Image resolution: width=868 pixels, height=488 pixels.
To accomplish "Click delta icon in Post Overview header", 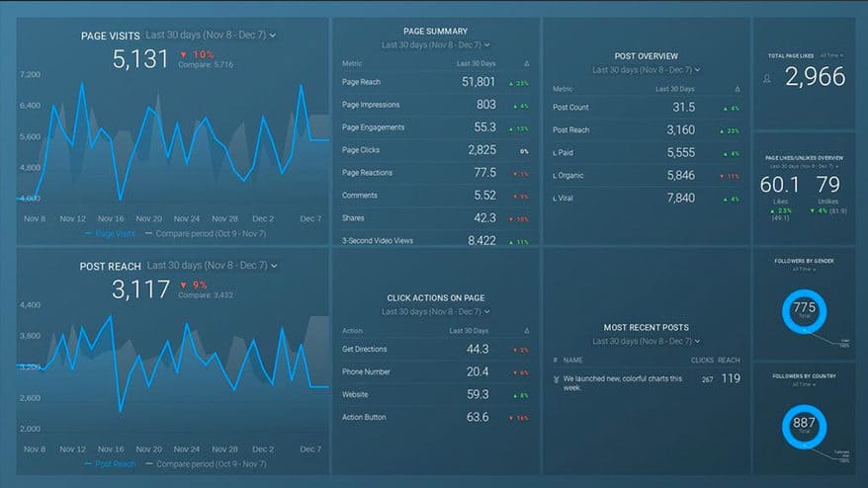I will click(x=737, y=89).
